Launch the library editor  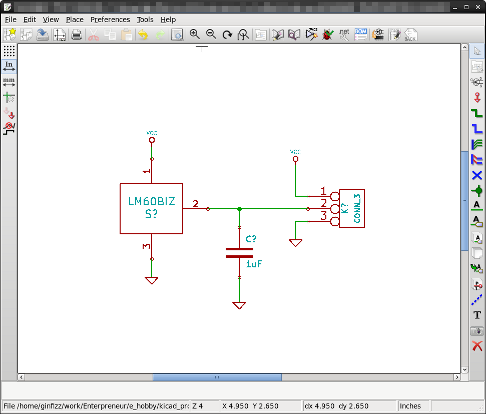[277, 35]
